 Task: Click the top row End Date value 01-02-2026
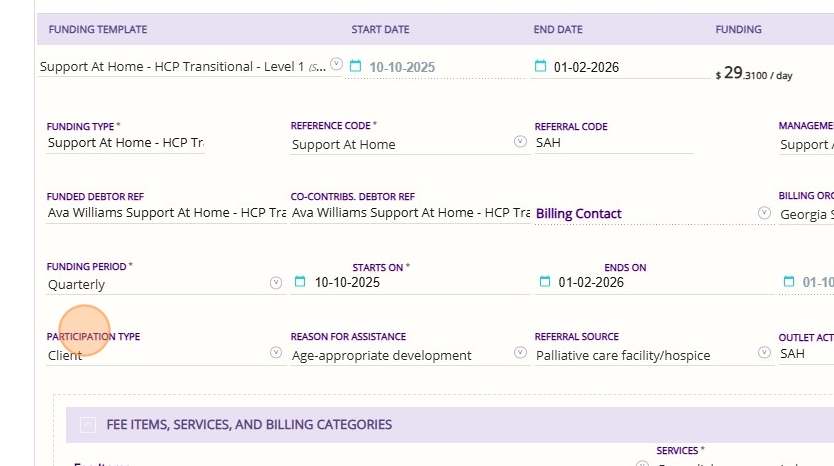[586, 67]
